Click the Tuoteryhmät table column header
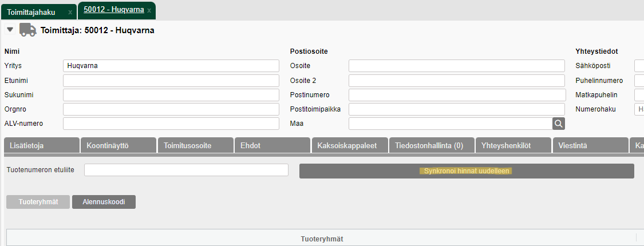This screenshot has width=644, height=246. (322, 239)
